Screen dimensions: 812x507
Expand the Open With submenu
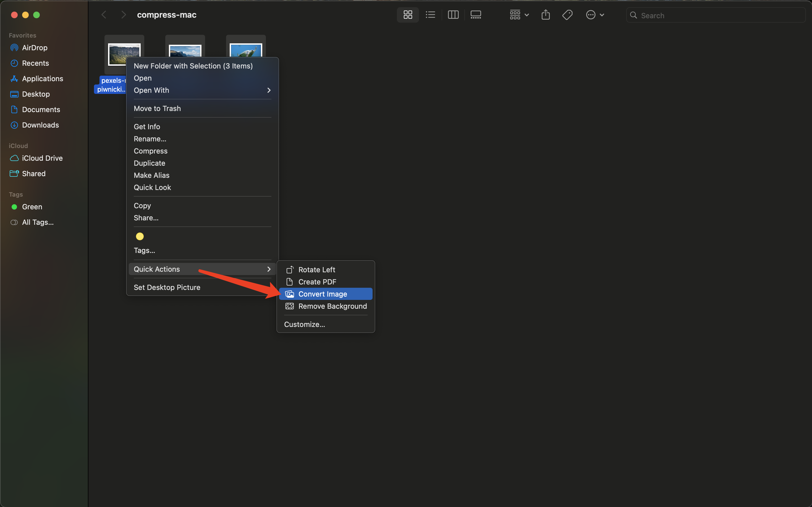coord(151,90)
